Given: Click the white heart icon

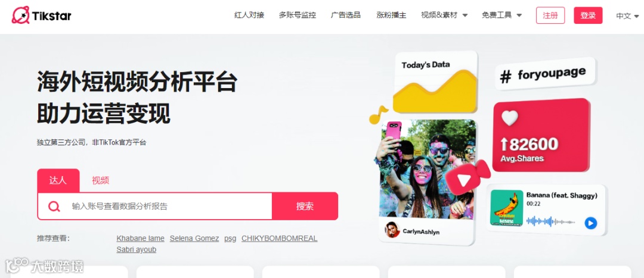Looking at the screenshot, I should pos(510,118).
